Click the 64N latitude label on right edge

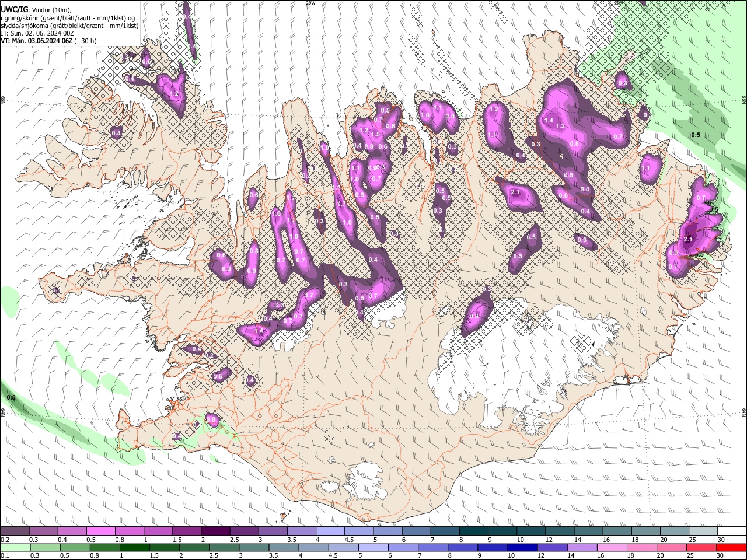click(x=744, y=412)
